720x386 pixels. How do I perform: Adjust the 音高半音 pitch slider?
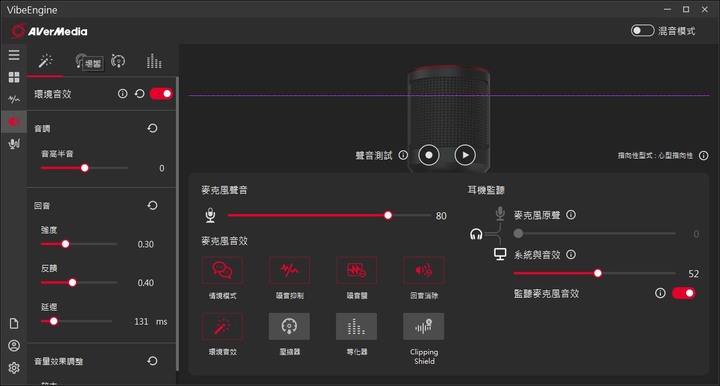coord(84,168)
